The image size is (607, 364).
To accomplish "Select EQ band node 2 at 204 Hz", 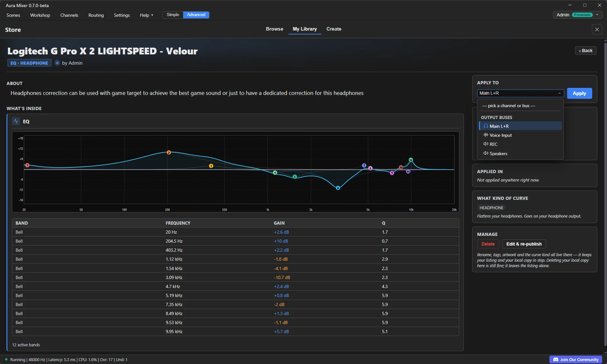I will 169,153.
